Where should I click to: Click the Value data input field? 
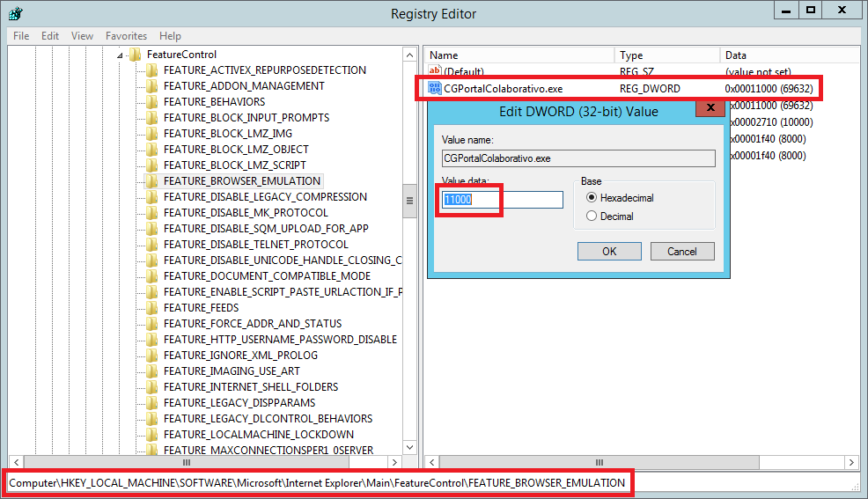pyautogui.click(x=502, y=200)
